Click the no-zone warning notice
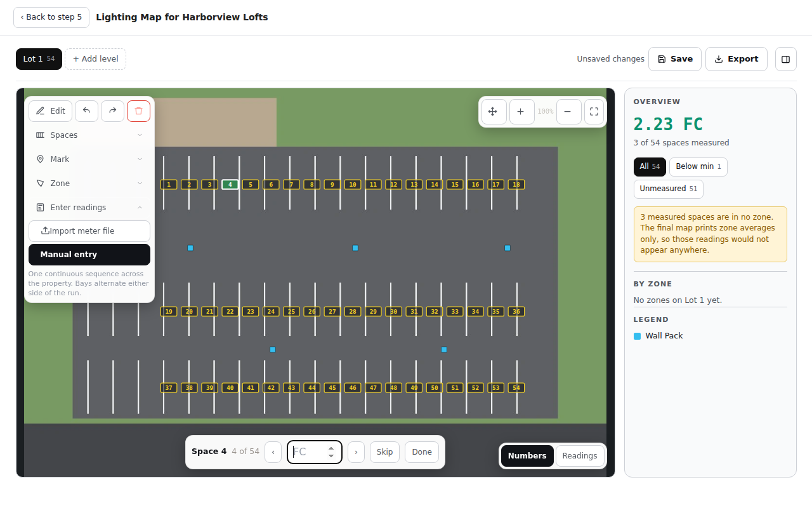Viewport: 812px width, 508px height. [710, 234]
